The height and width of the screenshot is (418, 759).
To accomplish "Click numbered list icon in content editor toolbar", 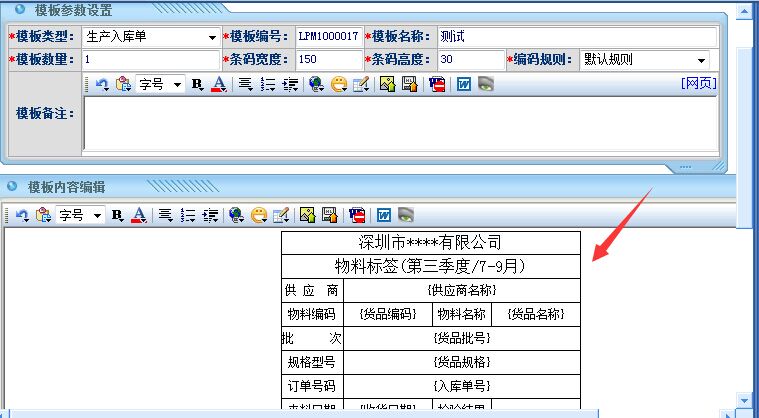I will click(187, 215).
